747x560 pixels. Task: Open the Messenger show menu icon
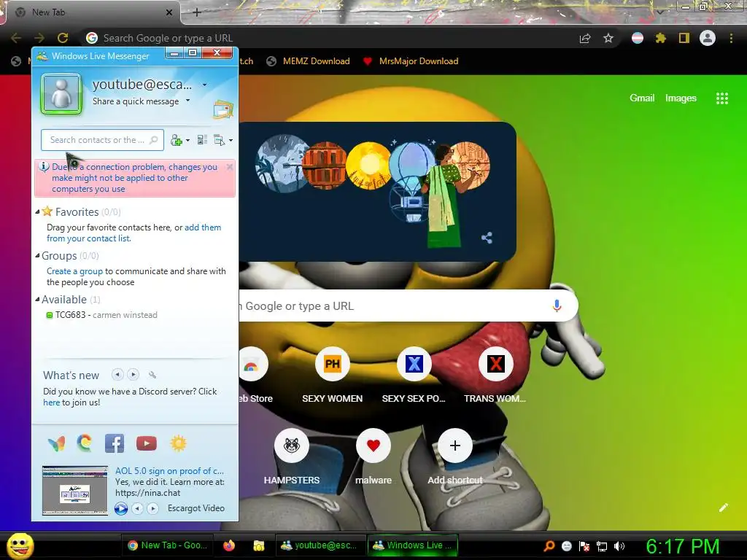pyautogui.click(x=219, y=140)
